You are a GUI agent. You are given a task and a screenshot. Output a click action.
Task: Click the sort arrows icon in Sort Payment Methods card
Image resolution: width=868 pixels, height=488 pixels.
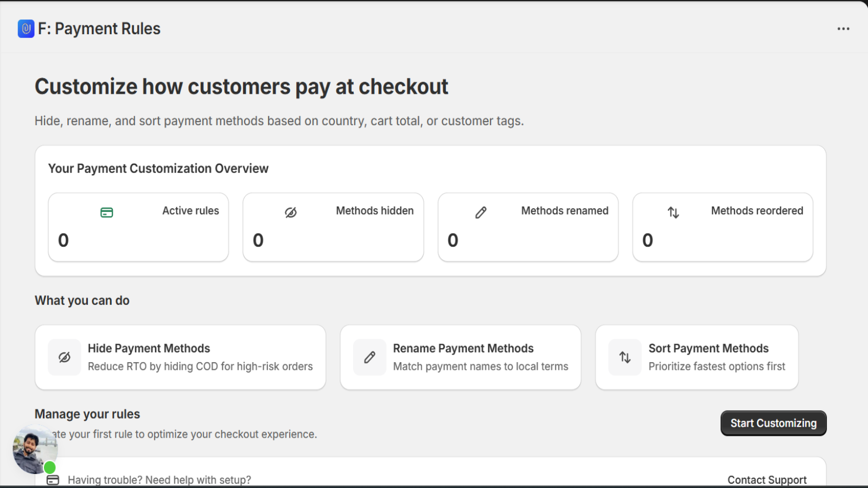click(x=624, y=357)
